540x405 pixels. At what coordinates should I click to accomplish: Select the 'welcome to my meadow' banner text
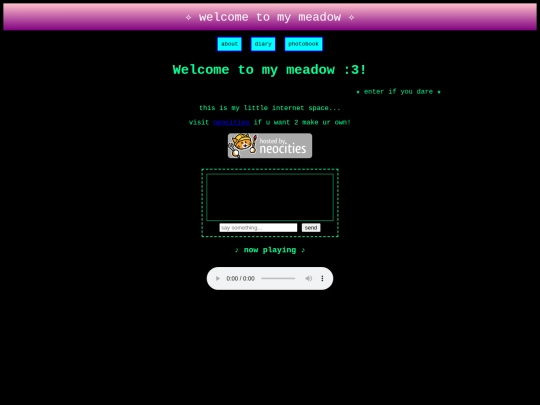point(270,17)
